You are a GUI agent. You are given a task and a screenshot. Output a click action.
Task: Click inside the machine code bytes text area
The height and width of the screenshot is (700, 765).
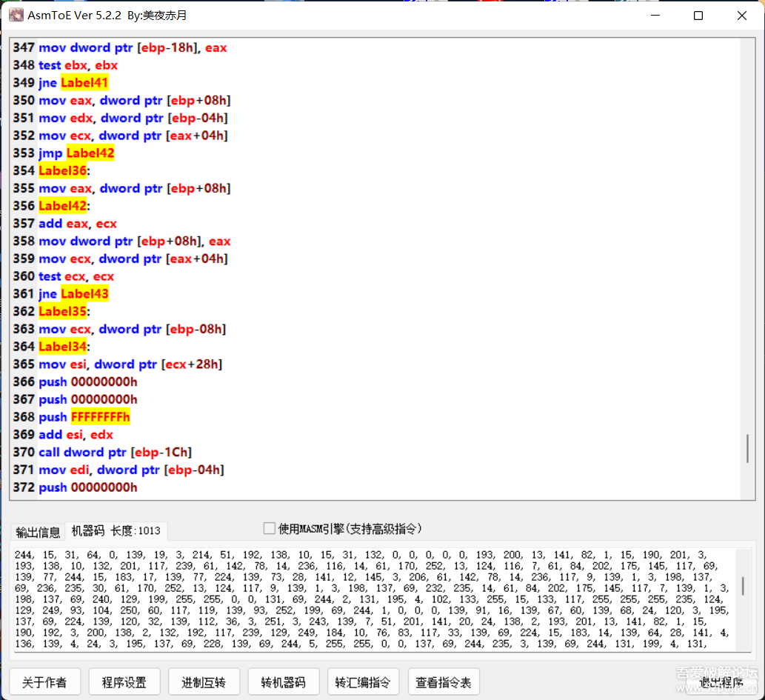(x=370, y=600)
